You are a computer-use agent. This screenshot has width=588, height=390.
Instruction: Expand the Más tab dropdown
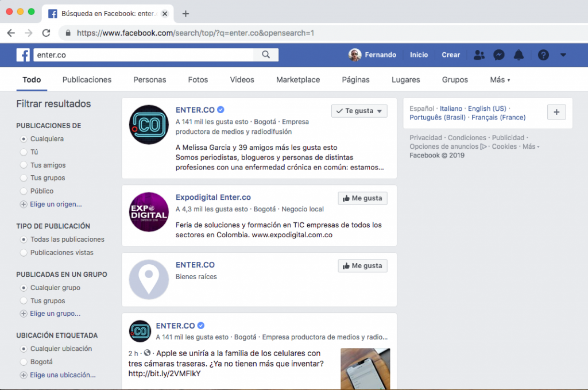point(500,80)
